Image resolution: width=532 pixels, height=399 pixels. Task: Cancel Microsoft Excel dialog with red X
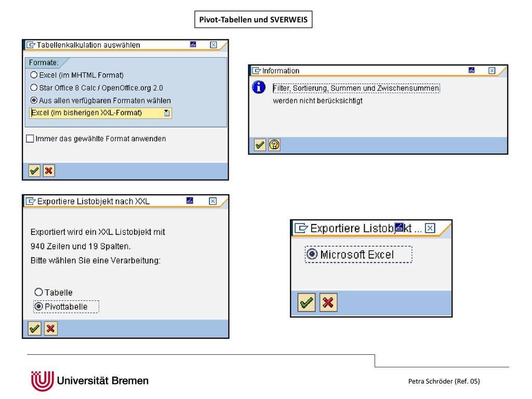coord(328,302)
